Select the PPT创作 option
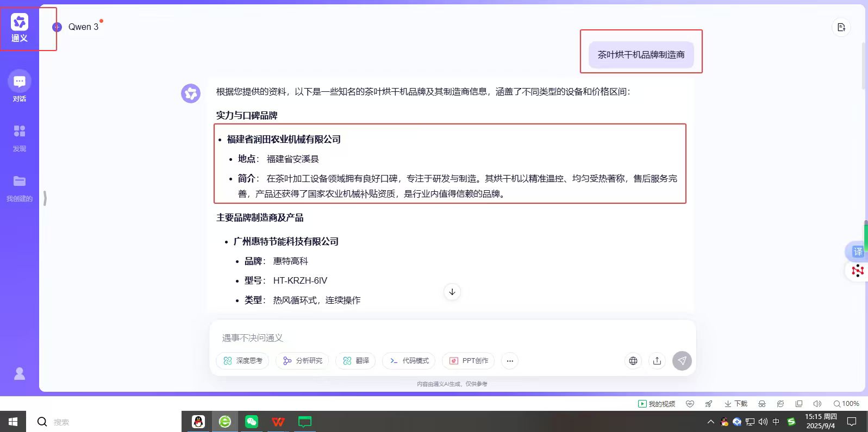The height and width of the screenshot is (432, 868). [469, 361]
